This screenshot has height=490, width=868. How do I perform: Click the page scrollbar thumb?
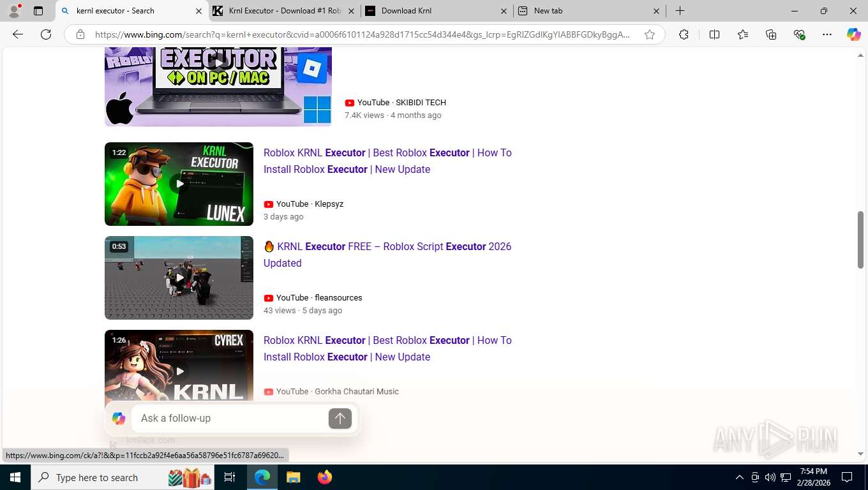coord(860,240)
